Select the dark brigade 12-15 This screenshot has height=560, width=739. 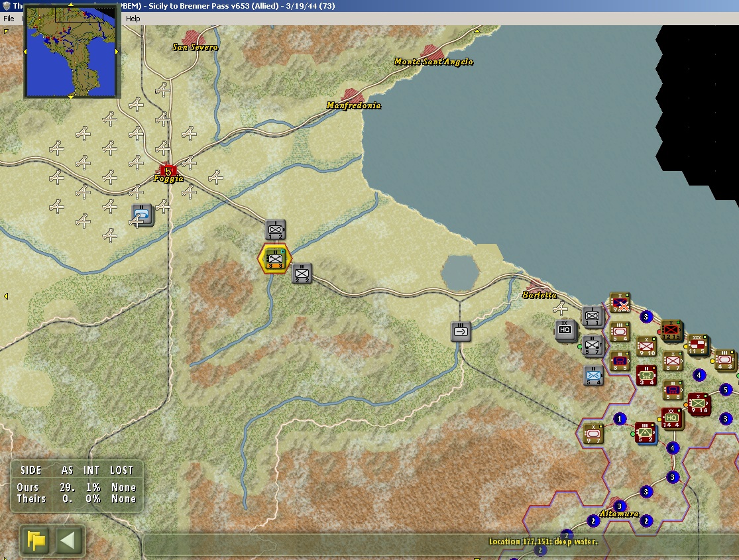[671, 330]
